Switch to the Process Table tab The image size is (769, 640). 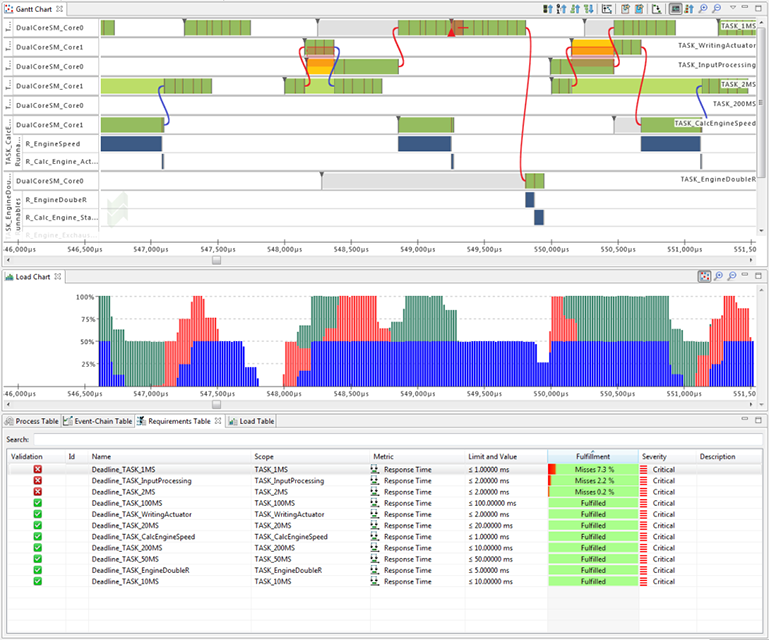point(32,421)
